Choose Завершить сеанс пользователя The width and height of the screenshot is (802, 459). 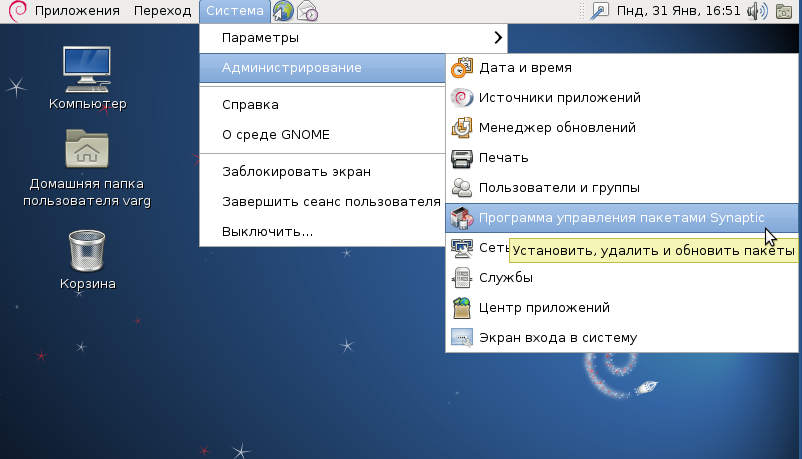click(322, 202)
